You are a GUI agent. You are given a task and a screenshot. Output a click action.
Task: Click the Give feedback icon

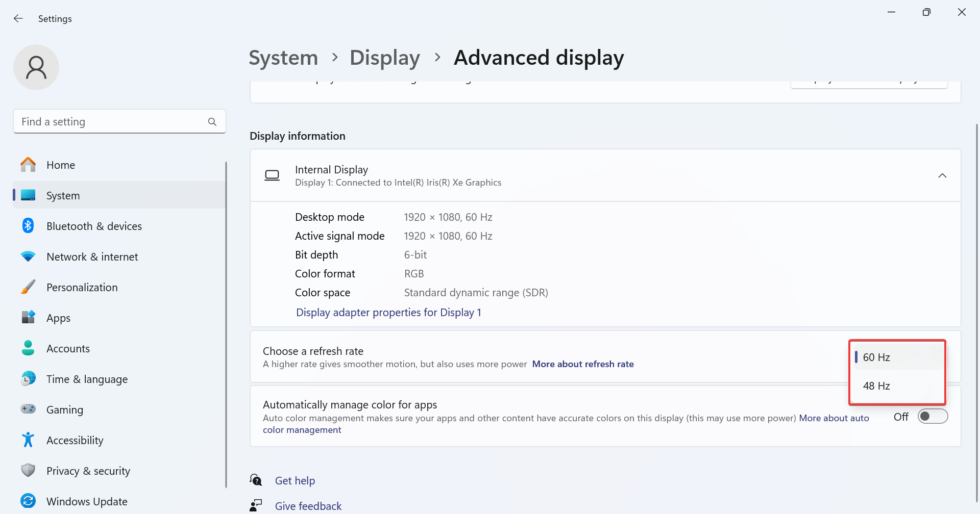(256, 505)
